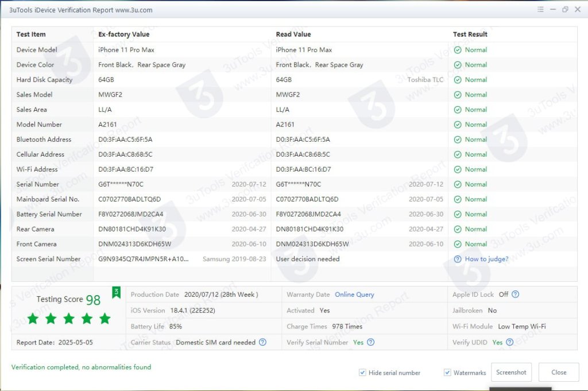Toggle the Watermarks checkbox

point(447,373)
